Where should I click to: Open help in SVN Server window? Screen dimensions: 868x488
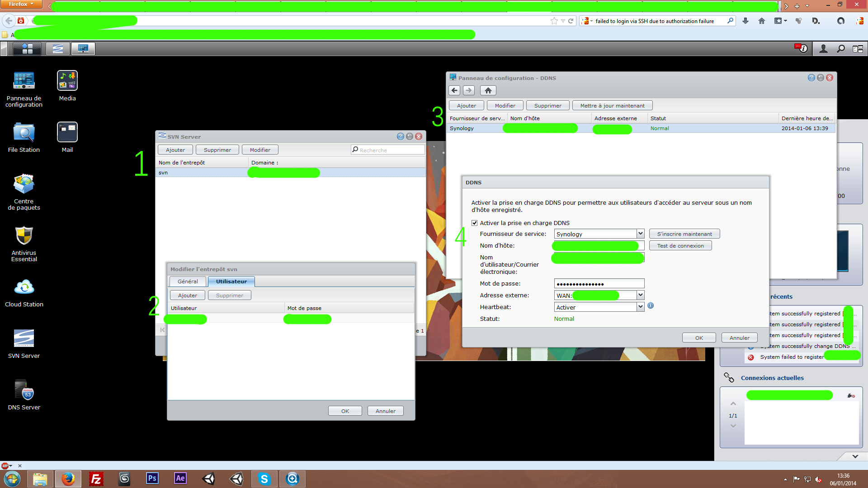click(x=401, y=136)
